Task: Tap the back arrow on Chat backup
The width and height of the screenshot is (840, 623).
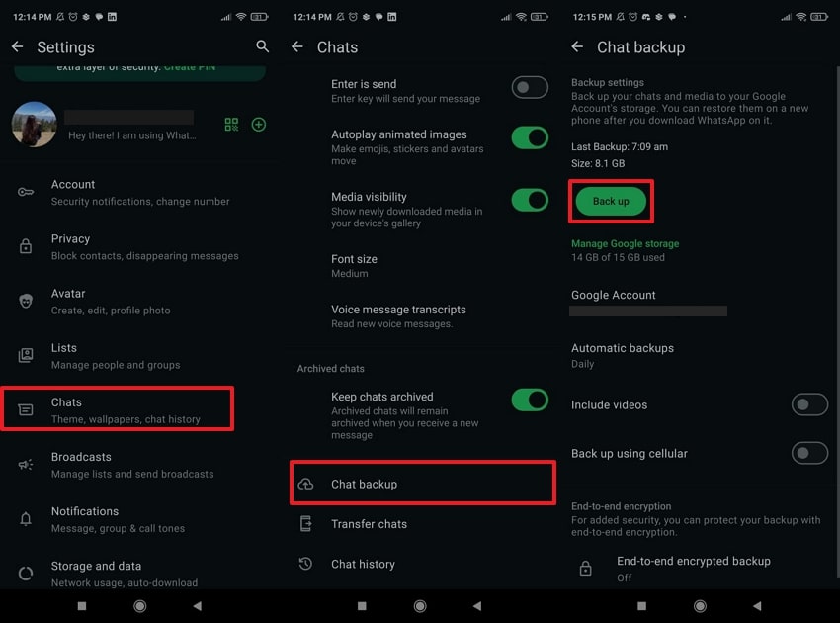Action: pyautogui.click(x=577, y=47)
